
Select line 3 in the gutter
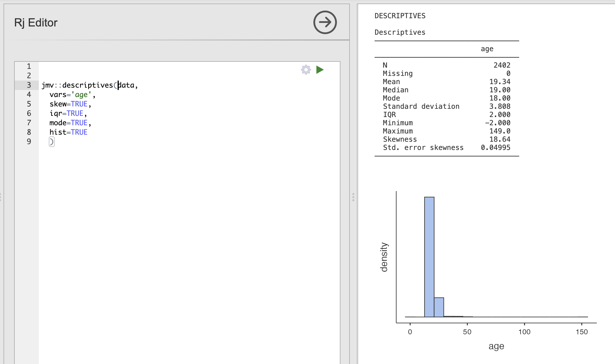click(29, 85)
